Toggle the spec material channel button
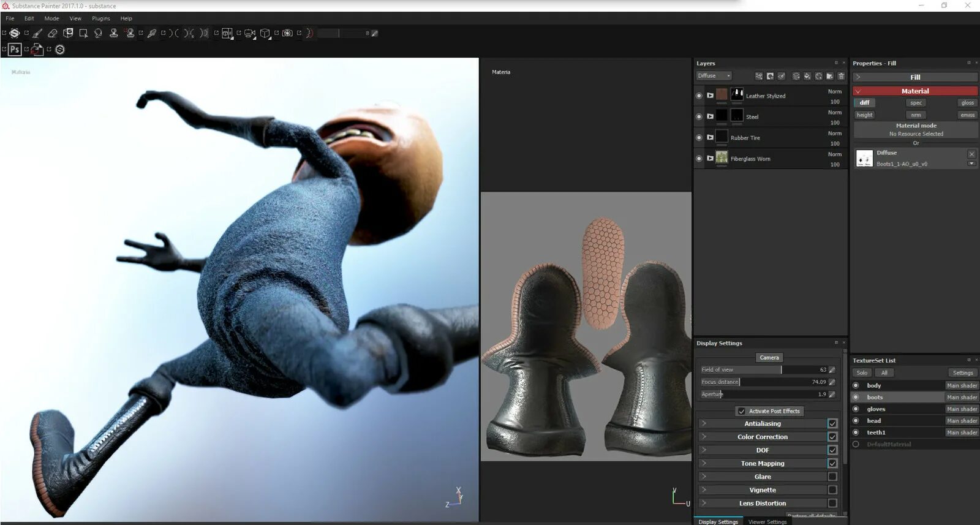Viewport: 980px width, 525px height. click(916, 103)
